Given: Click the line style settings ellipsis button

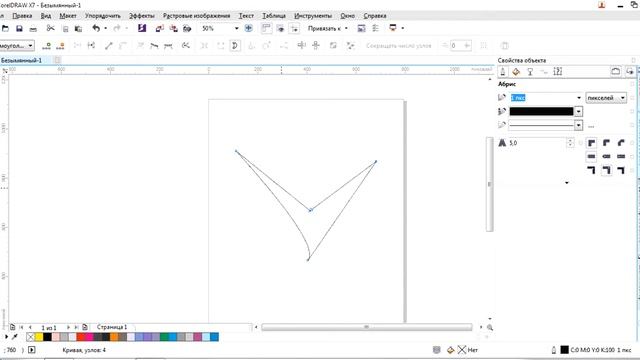Looking at the screenshot, I should point(591,126).
